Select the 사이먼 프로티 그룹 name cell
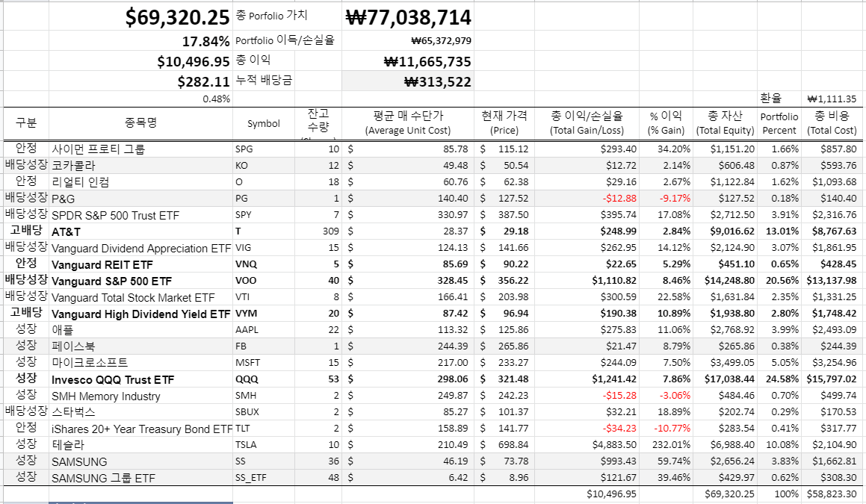Image resolution: width=866 pixels, height=504 pixels. pos(140,149)
